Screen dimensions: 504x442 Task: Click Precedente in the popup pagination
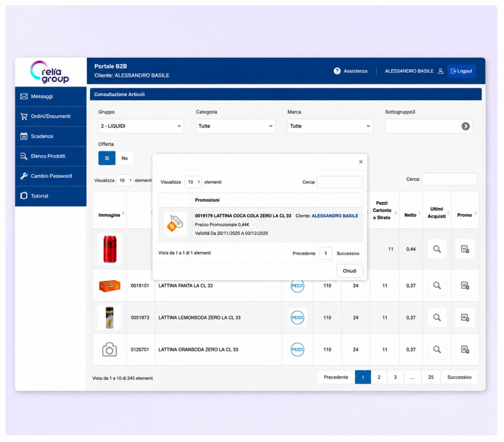coord(304,253)
